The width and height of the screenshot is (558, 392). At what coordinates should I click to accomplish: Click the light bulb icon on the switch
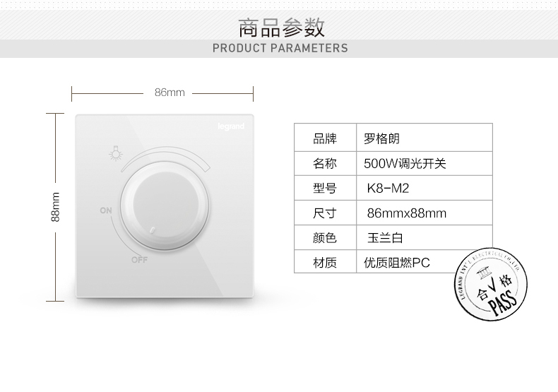click(113, 152)
